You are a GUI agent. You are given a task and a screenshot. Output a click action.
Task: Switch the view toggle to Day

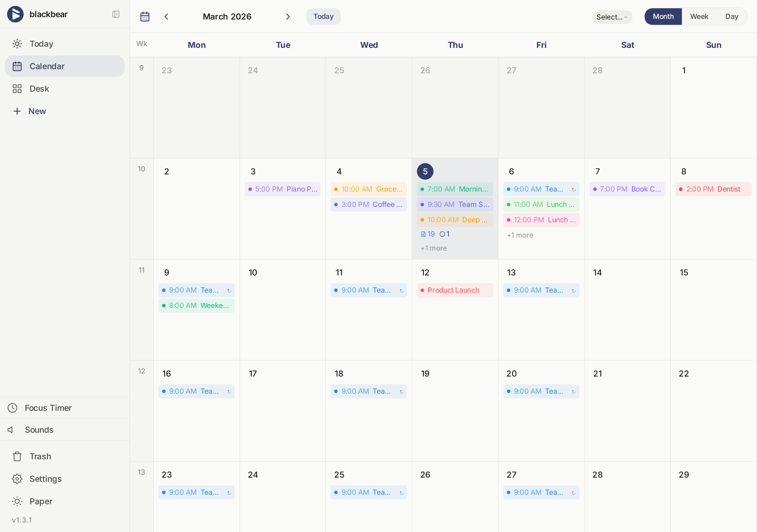coord(732,16)
